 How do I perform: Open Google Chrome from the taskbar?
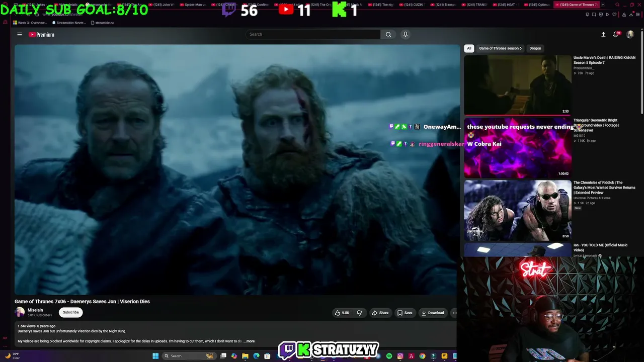(x=422, y=356)
